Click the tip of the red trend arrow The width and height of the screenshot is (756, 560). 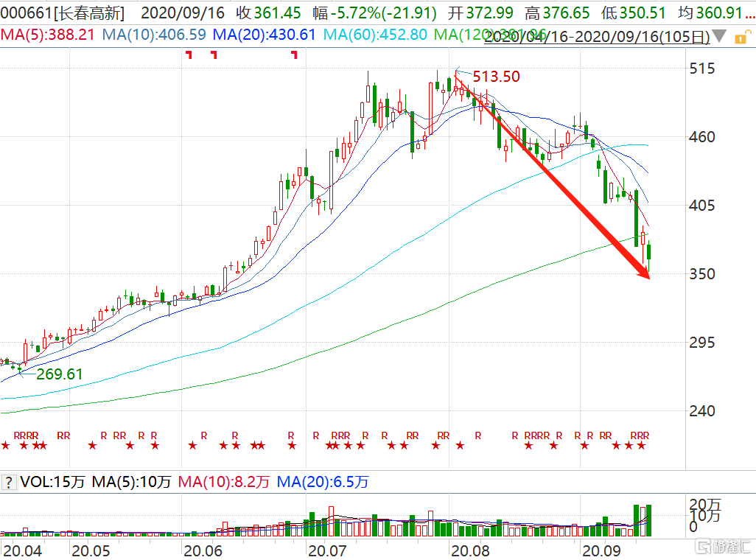tap(648, 278)
